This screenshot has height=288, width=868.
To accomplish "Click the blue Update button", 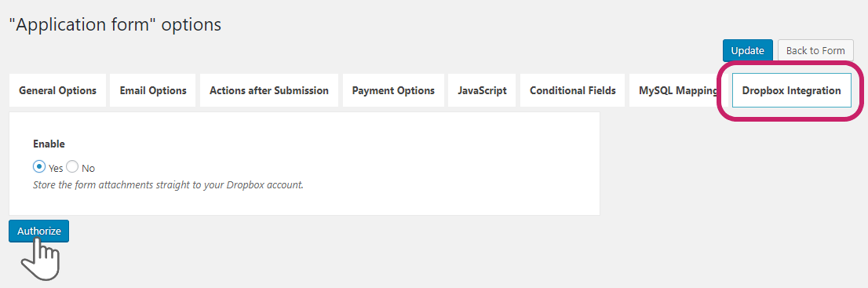I will pyautogui.click(x=747, y=50).
